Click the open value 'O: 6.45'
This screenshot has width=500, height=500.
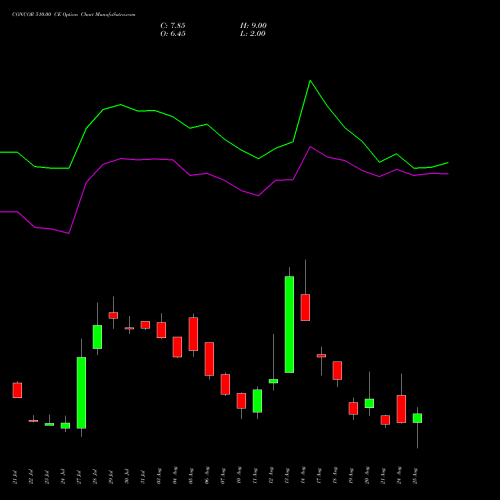(x=173, y=34)
